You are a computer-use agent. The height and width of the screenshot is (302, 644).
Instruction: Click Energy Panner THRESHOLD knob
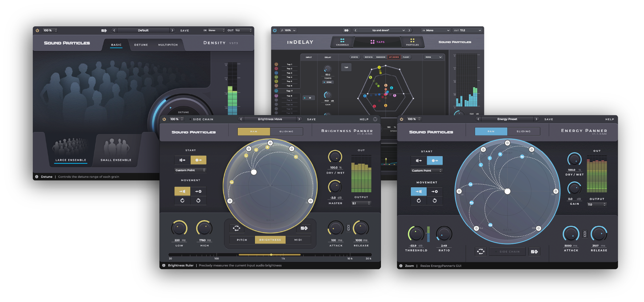tap(416, 234)
